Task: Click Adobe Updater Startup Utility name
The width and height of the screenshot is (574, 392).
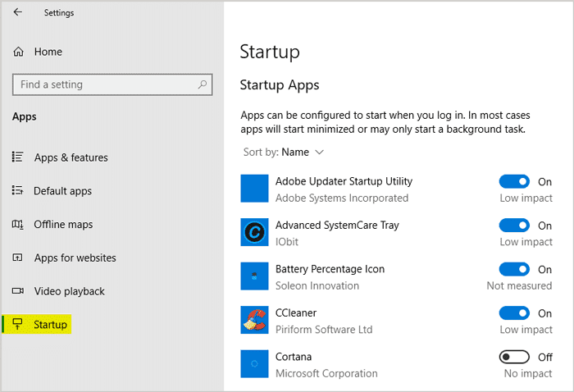Action: click(x=344, y=181)
